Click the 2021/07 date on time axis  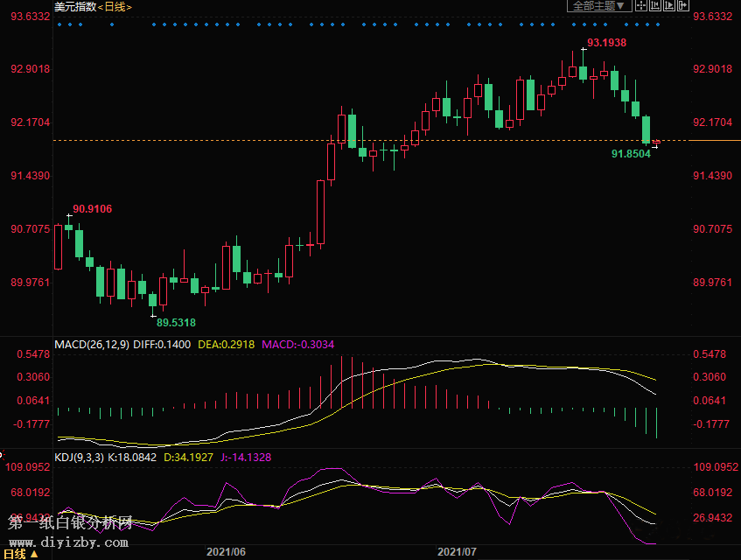(456, 552)
